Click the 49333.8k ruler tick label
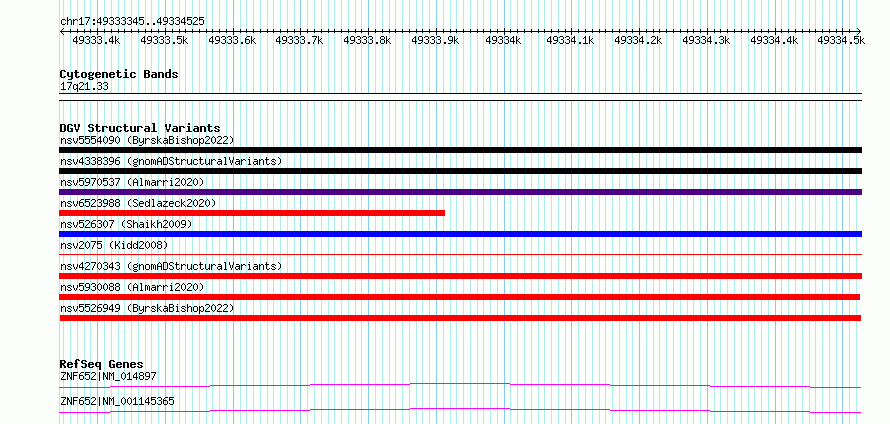This screenshot has height=424, width=890. 367,40
